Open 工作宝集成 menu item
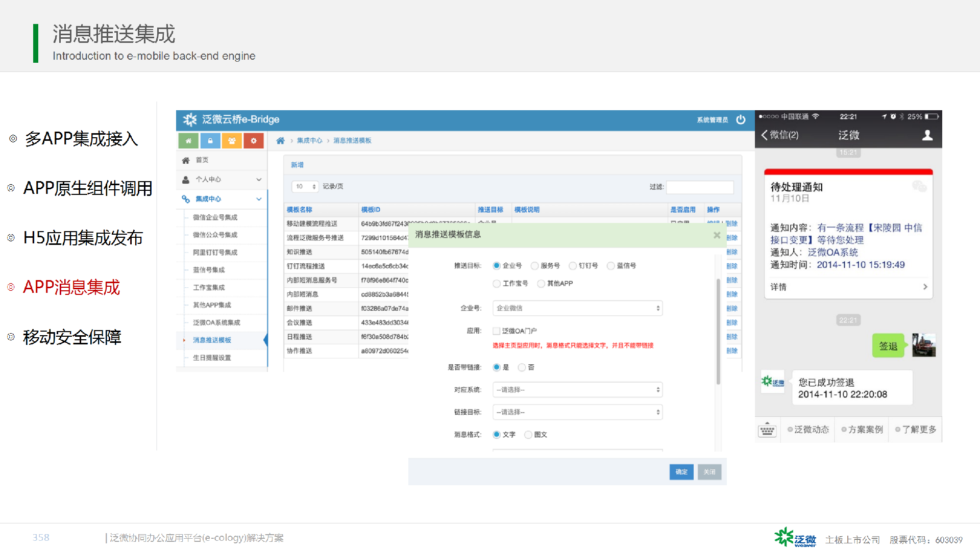Image resolution: width=980 pixels, height=551 pixels. pos(209,288)
